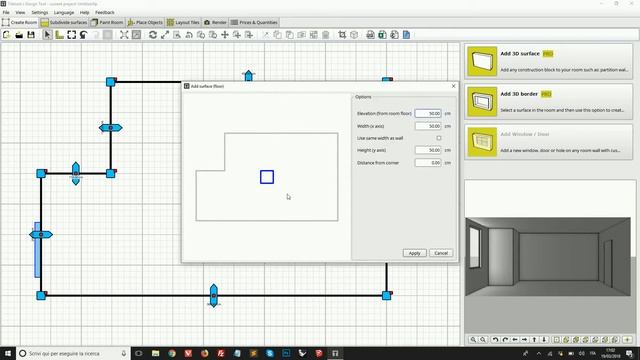Open the Settings menu
The width and height of the screenshot is (640, 360).
point(40,13)
